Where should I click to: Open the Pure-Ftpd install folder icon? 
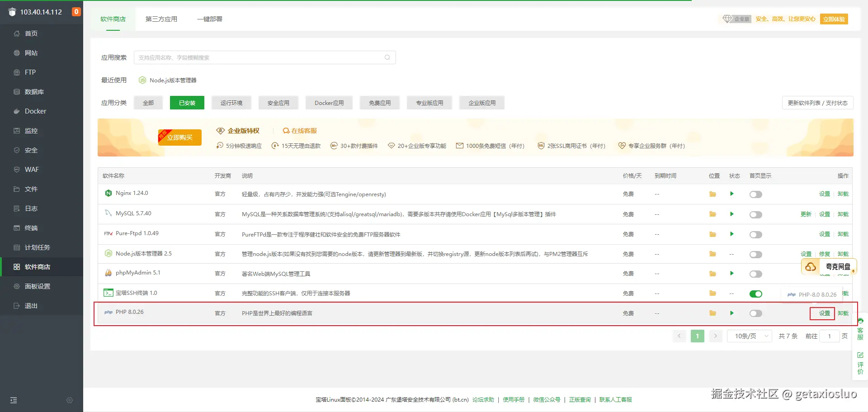[x=712, y=234]
